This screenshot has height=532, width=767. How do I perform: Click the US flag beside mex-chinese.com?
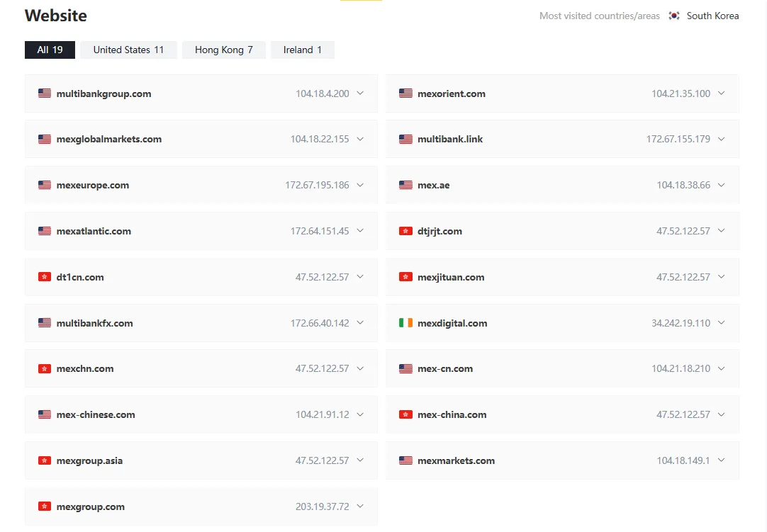click(x=45, y=414)
